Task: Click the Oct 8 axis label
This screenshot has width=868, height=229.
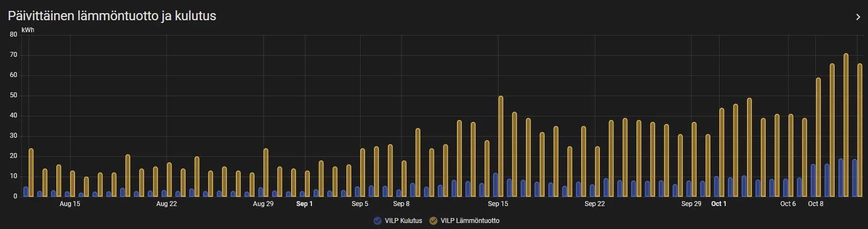Action: tap(815, 204)
